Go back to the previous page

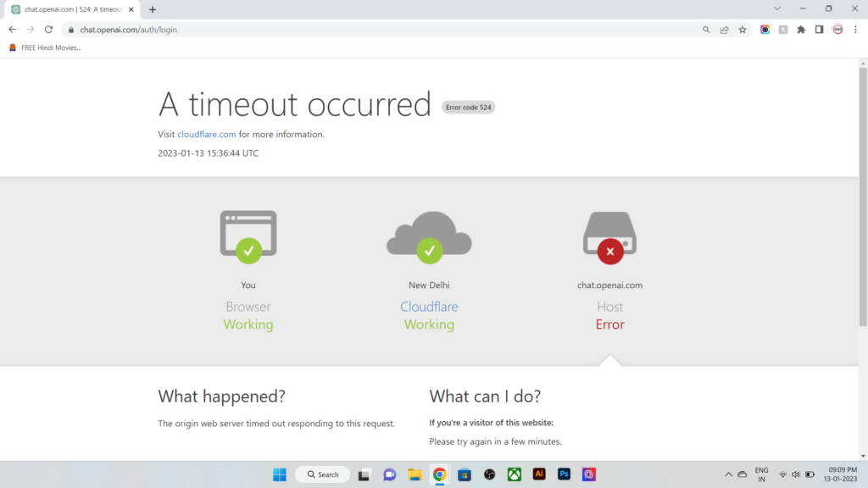pyautogui.click(x=12, y=30)
